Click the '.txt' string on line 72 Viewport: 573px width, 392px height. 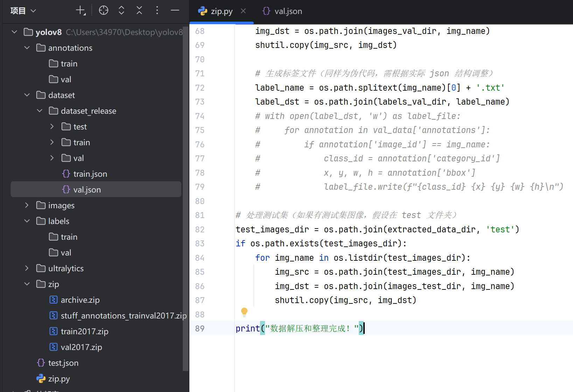[490, 88]
